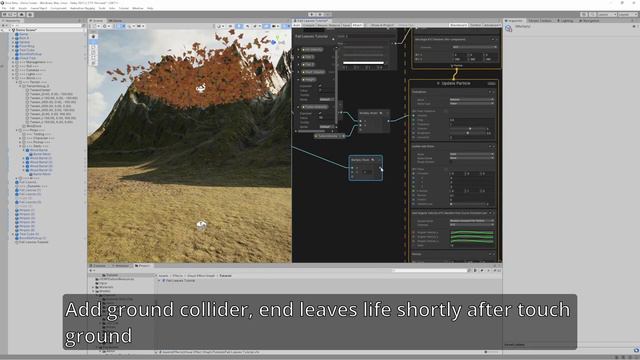
Task: Click the Attach button in the VFX Graph toolbar
Action: coord(358,25)
